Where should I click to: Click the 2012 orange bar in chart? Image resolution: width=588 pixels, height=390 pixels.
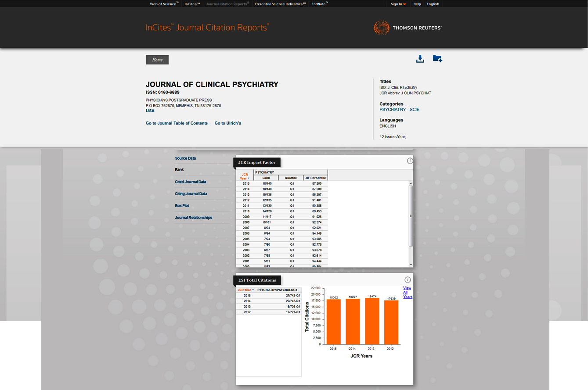coord(391,322)
